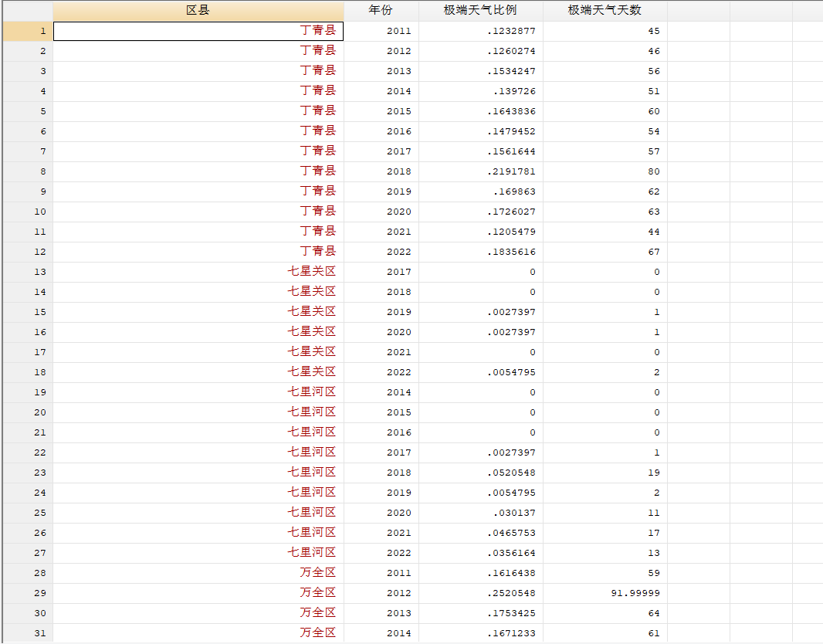
Task: Click the value .1643836 cell
Action: [481, 111]
